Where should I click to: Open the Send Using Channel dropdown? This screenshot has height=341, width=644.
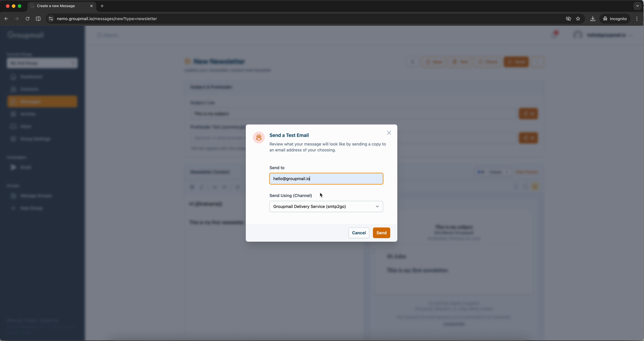click(326, 206)
